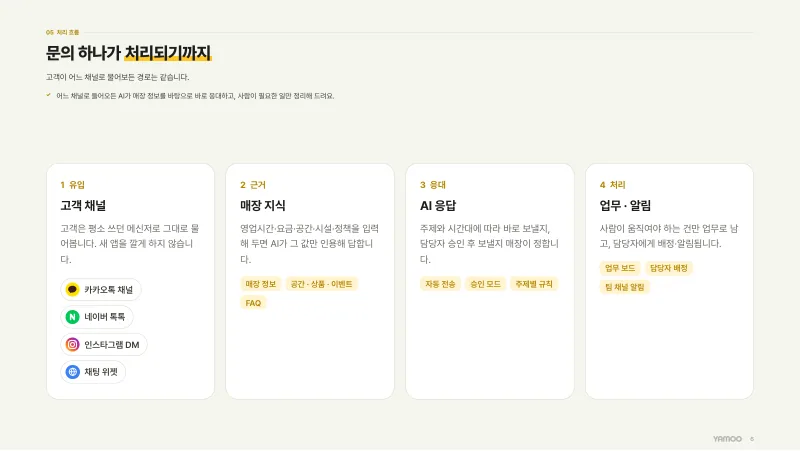The height and width of the screenshot is (451, 800).
Task: Select the 승인 모드 tag
Action: (x=485, y=284)
